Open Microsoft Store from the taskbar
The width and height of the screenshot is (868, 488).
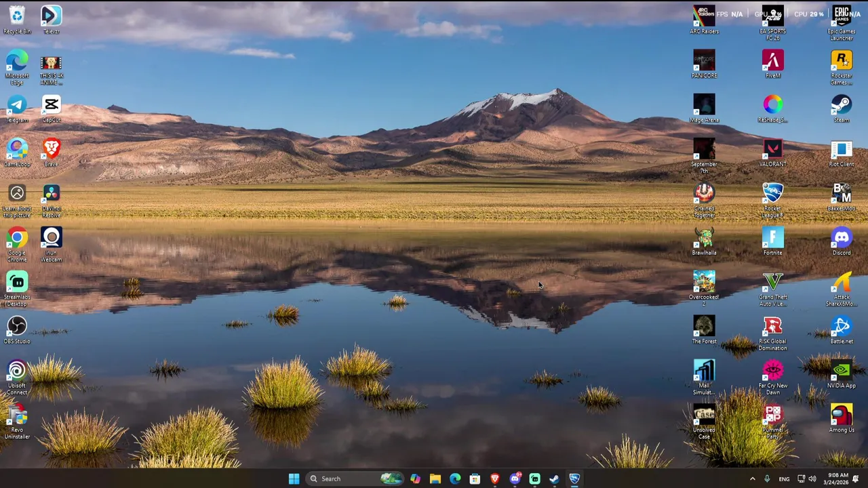(475, 479)
